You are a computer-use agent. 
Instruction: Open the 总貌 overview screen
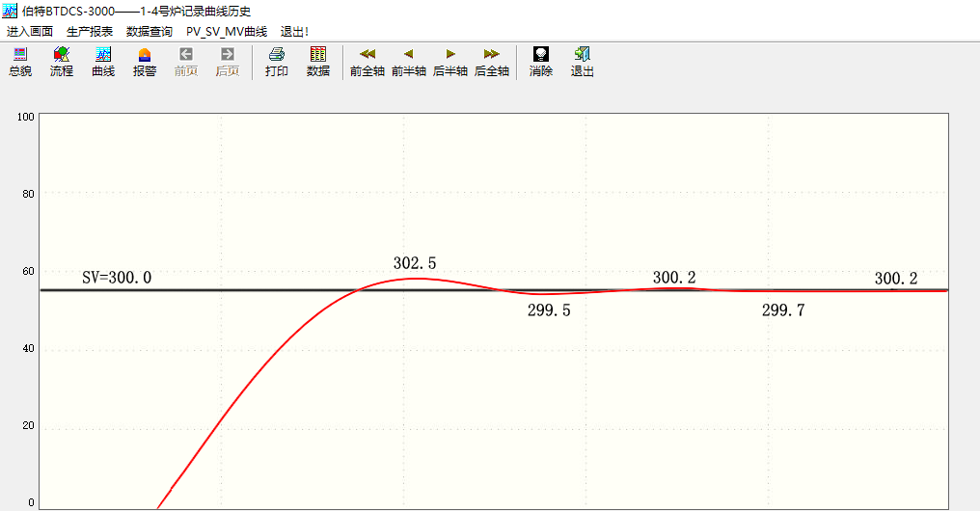point(19,62)
